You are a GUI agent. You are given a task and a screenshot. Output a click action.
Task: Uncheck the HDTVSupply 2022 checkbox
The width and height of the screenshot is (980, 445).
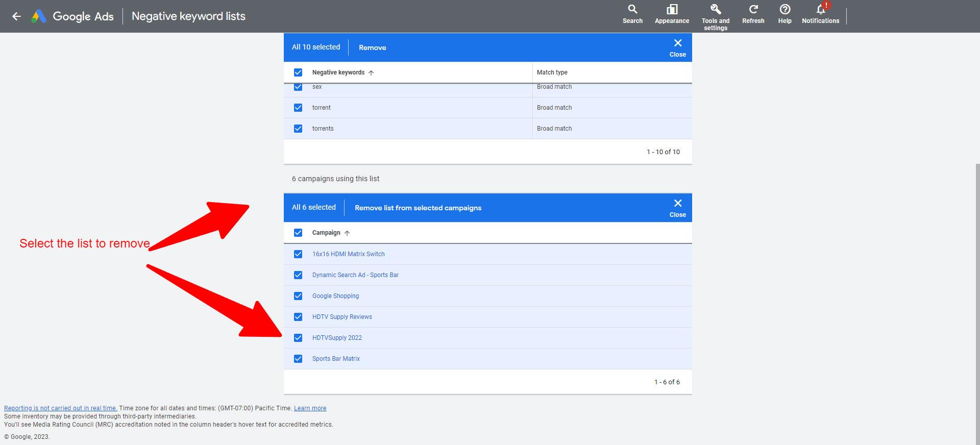tap(298, 338)
